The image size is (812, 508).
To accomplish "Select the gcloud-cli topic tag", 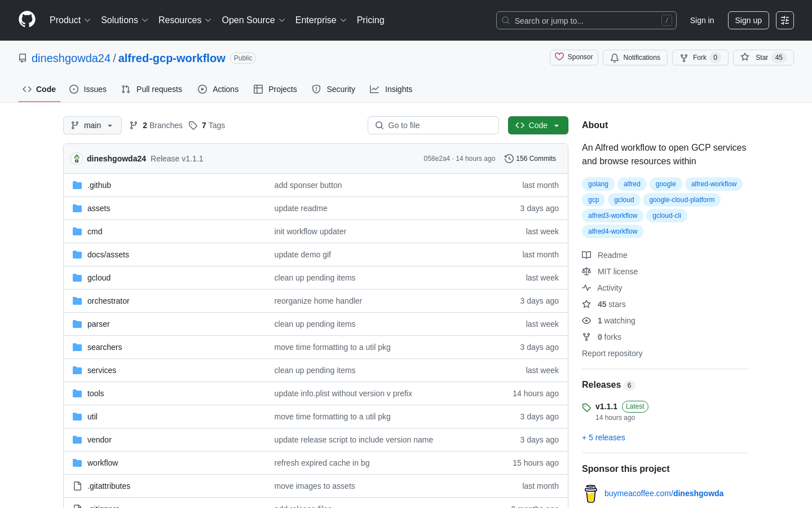I will (667, 216).
